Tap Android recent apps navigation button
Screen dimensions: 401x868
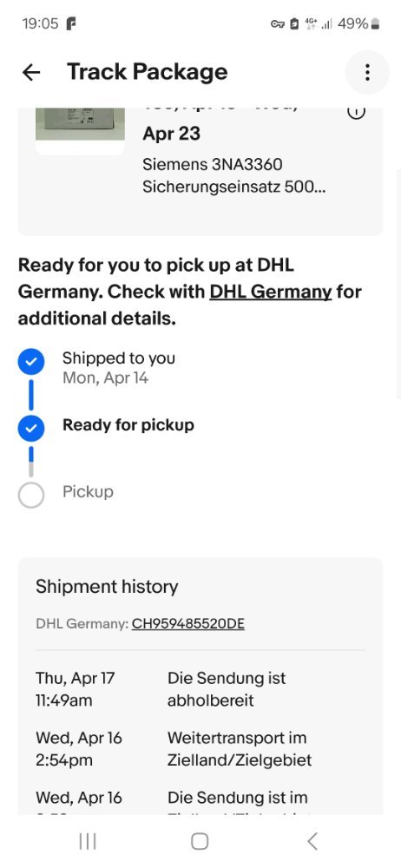88,841
